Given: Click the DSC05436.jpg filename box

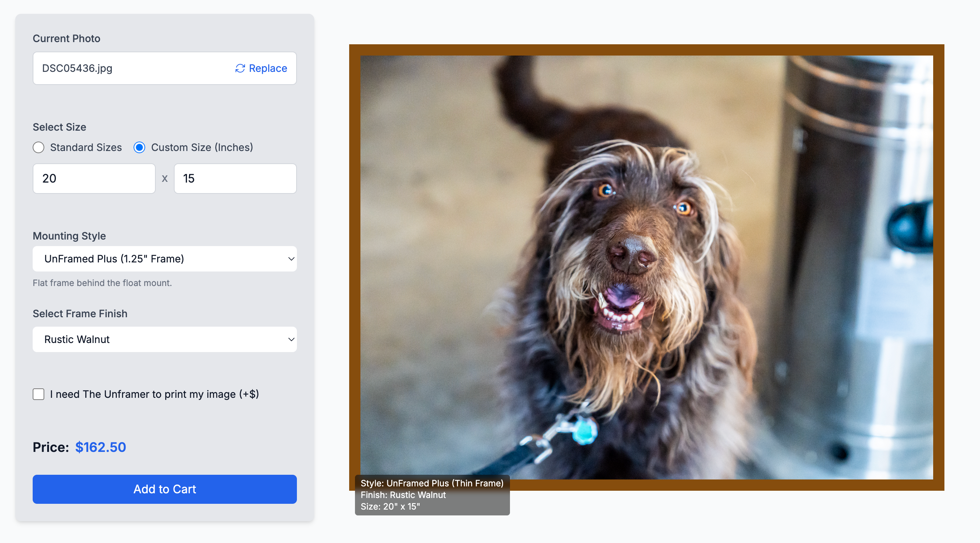Looking at the screenshot, I should tap(165, 69).
